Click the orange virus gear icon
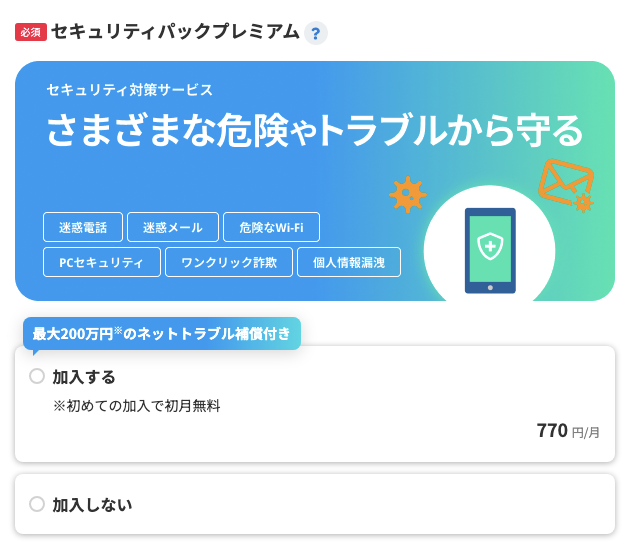Screen dimensions: 633x551 tap(407, 195)
